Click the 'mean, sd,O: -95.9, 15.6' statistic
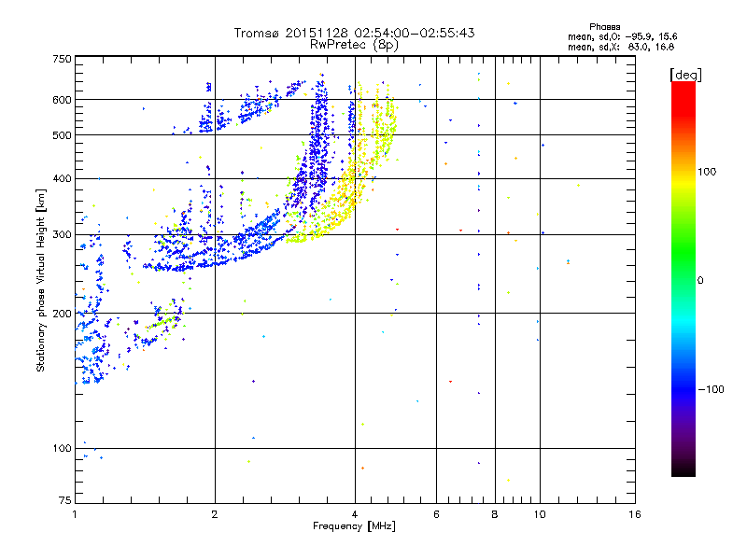 pos(622,36)
